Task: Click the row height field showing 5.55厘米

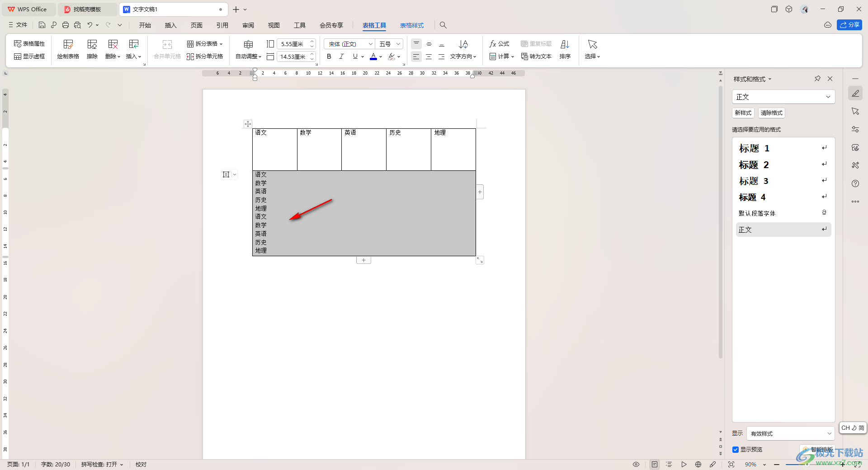Action: tap(292, 44)
